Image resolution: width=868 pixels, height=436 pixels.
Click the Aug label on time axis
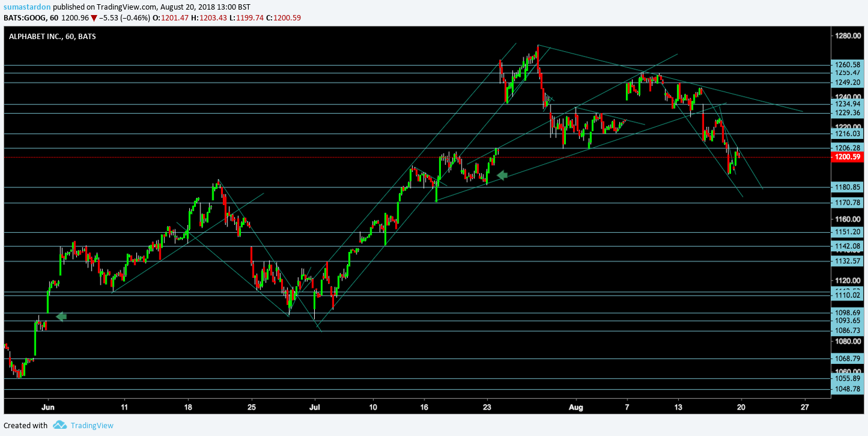coord(576,406)
